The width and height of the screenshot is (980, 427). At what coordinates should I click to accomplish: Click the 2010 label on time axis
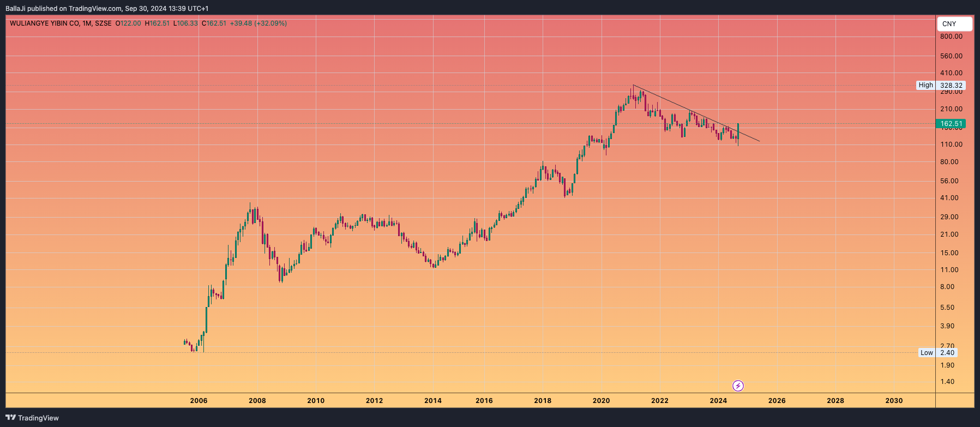pyautogui.click(x=316, y=401)
